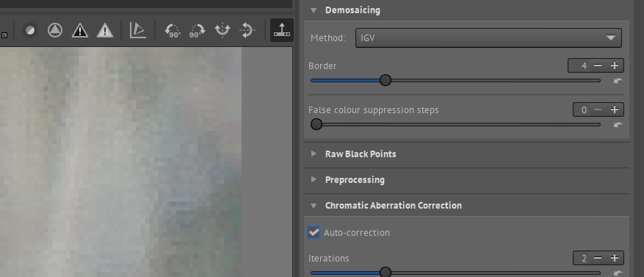
Task: Expand the Preprocessing section
Action: click(314, 179)
